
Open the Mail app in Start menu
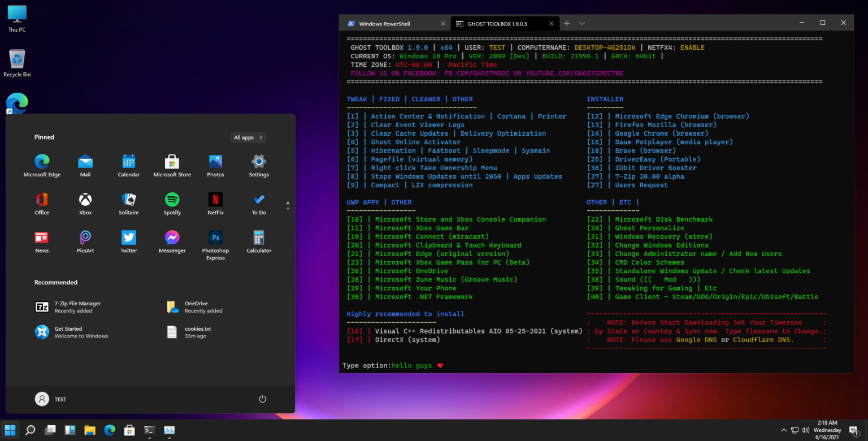[85, 166]
